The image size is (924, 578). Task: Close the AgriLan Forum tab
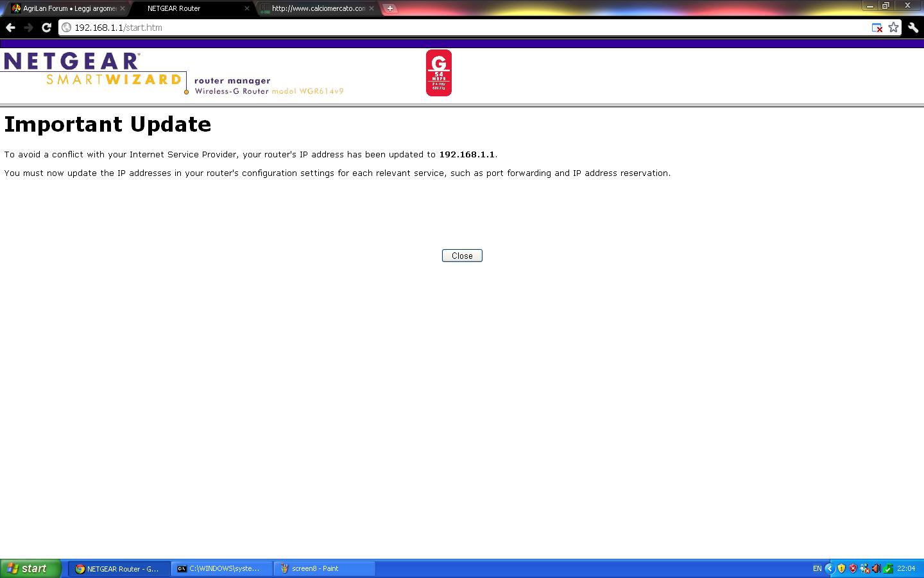(123, 8)
